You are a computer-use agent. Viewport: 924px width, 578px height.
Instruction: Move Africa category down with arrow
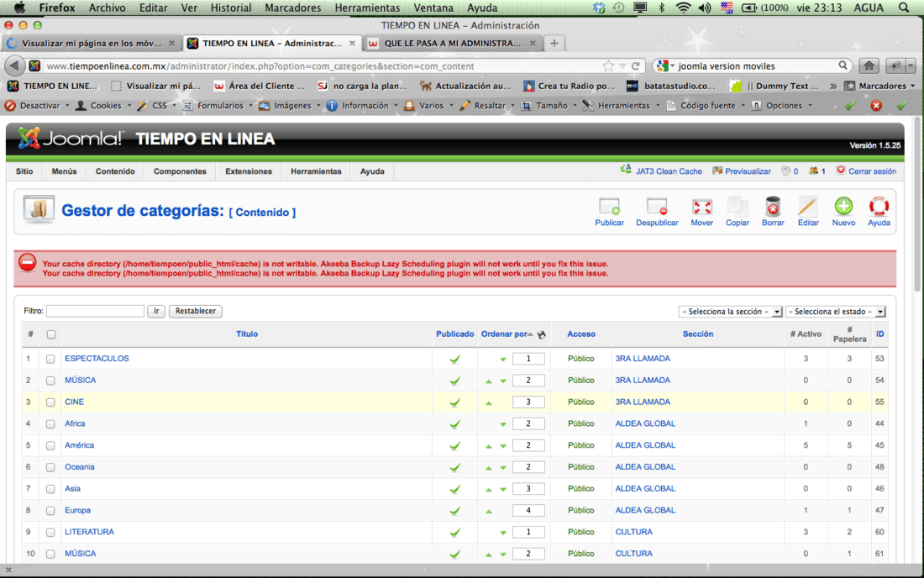pyautogui.click(x=502, y=424)
